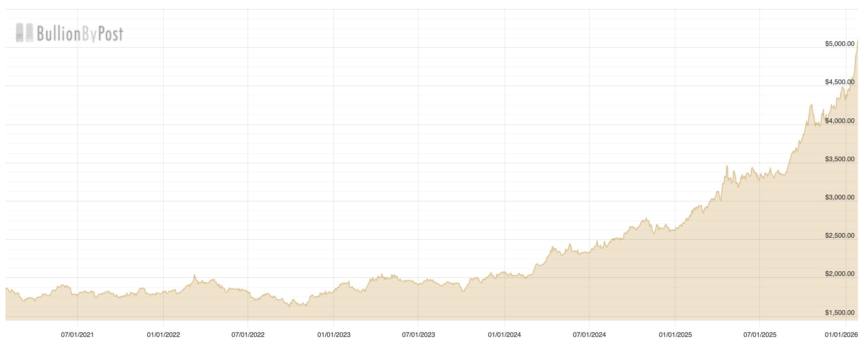The width and height of the screenshot is (868, 346).
Task: Click the $3,000.00 price axis label
Action: click(840, 197)
